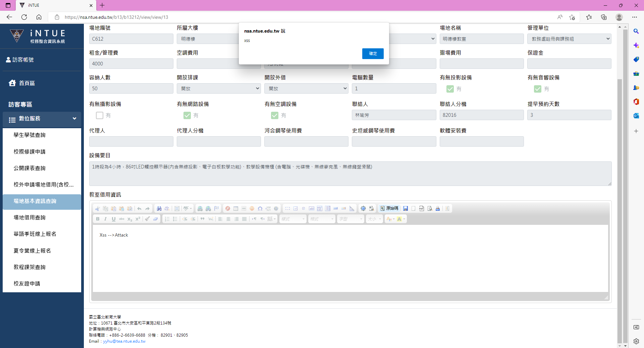Screen dimensions: 644x348
Task: Click the Center align icon in editor
Action: (228, 219)
